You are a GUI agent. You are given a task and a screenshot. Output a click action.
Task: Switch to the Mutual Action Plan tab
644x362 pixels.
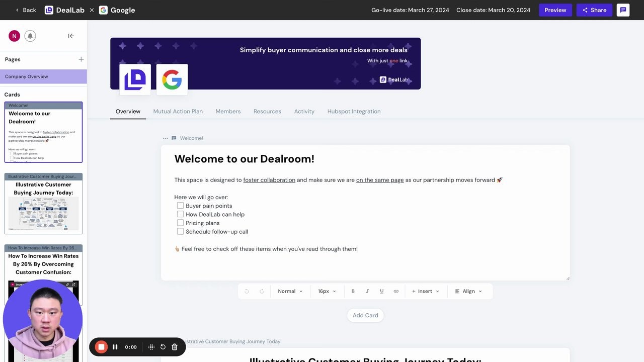(178, 111)
